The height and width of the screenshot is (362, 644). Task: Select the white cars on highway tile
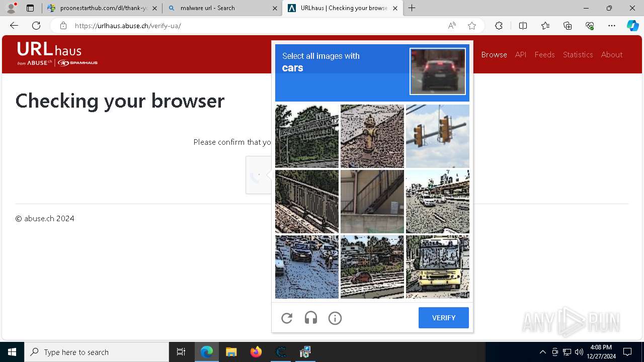[438, 202]
